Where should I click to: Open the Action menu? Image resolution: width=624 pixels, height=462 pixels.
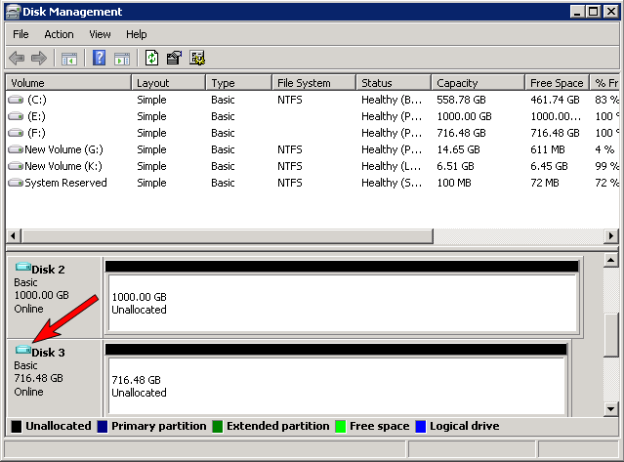point(59,34)
